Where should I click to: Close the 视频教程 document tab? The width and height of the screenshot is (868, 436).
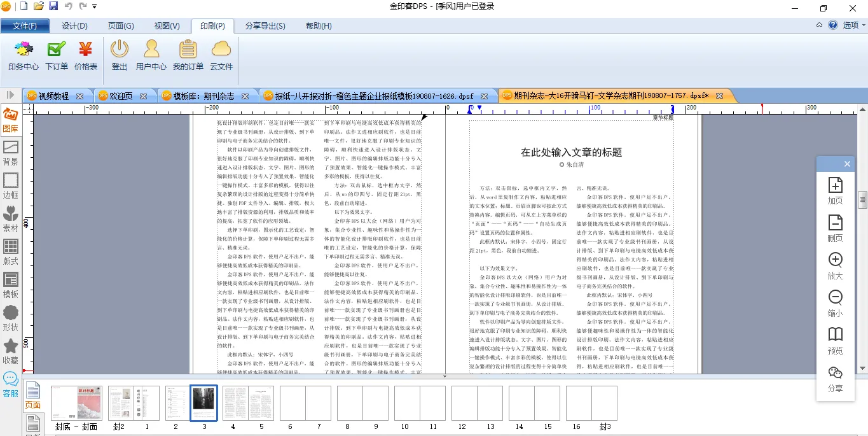[79, 96]
